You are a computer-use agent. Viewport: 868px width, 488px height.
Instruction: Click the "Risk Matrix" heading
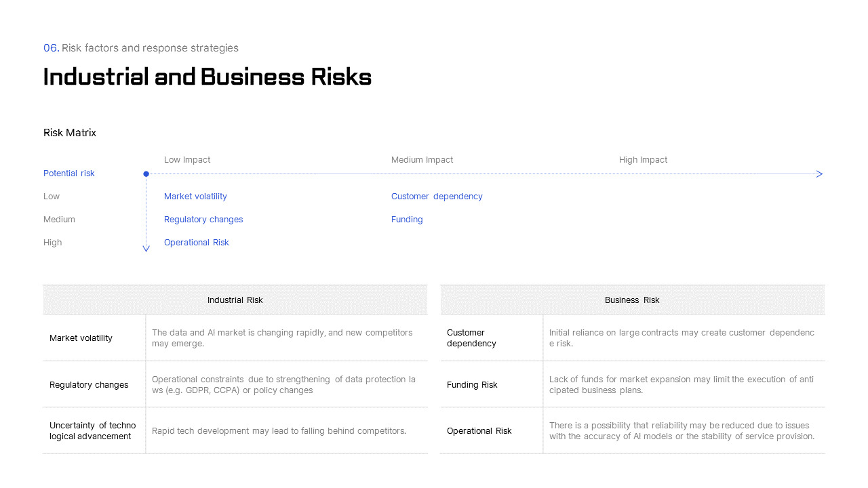pos(70,133)
